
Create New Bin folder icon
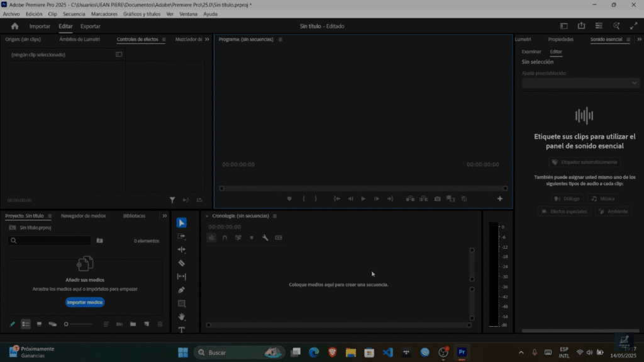133,324
